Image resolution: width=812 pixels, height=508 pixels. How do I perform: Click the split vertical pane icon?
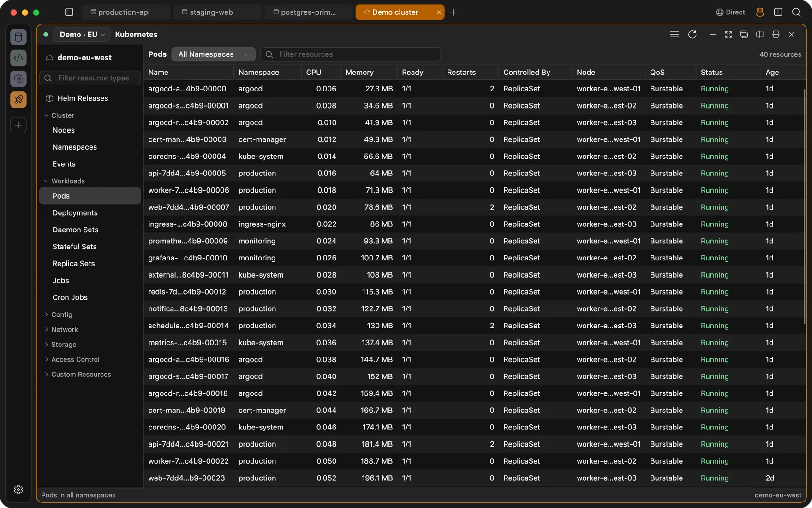760,35
